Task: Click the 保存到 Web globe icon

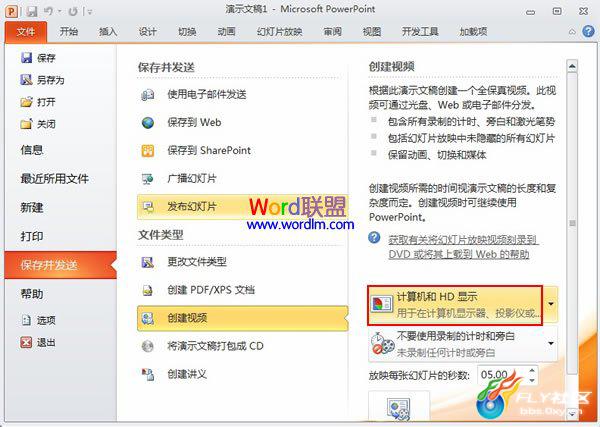Action: [x=148, y=122]
